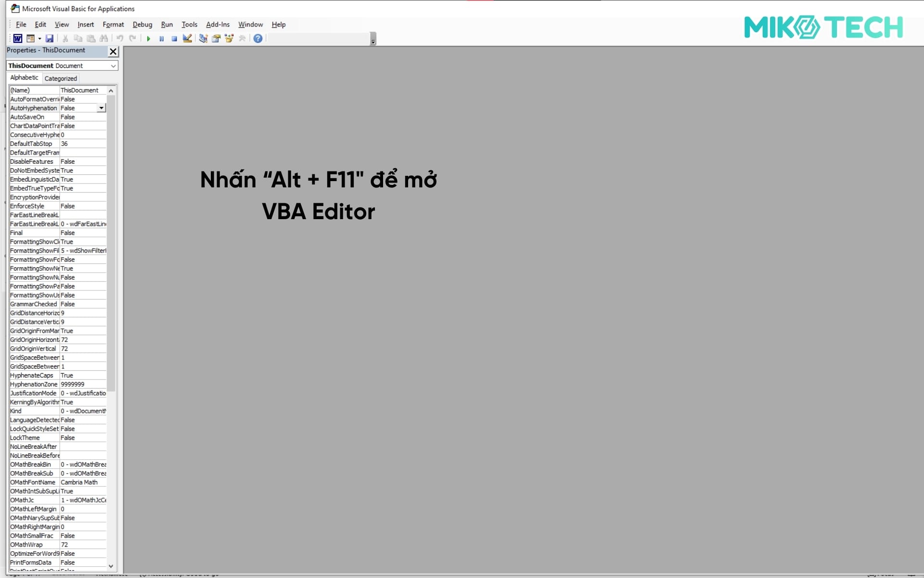Open the Object Browser icon
924x578 pixels.
[229, 39]
